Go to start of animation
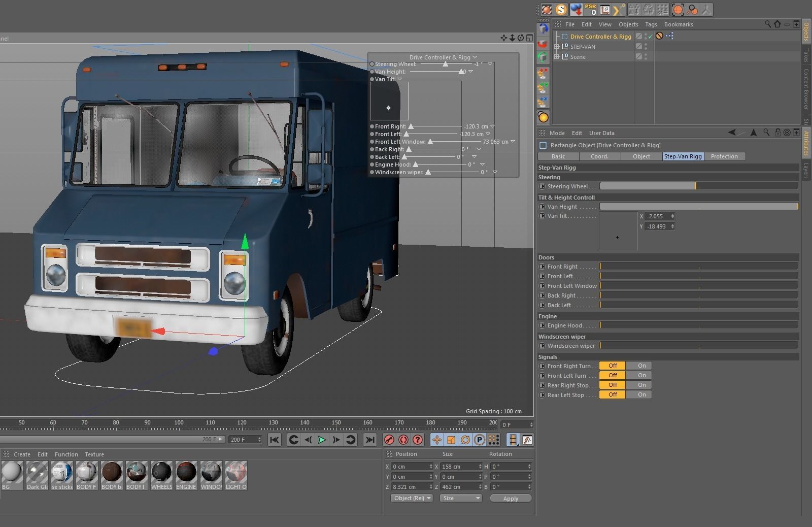The width and height of the screenshot is (812, 527). (275, 440)
